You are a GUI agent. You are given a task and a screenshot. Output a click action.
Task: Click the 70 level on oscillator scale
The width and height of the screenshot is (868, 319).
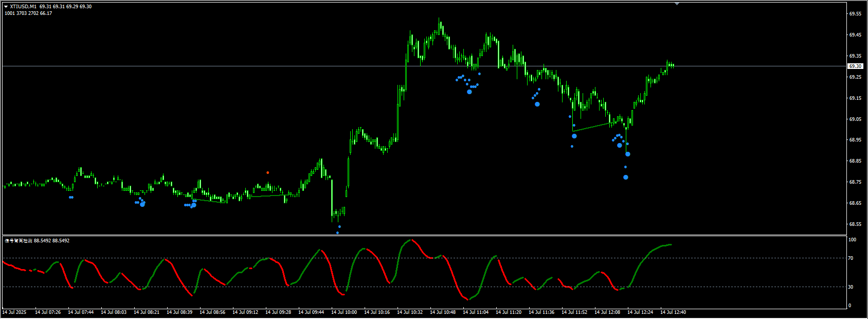tap(851, 258)
